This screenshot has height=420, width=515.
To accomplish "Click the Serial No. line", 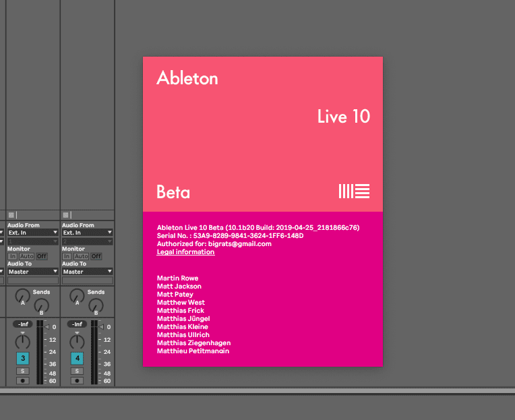I will 231,236.
